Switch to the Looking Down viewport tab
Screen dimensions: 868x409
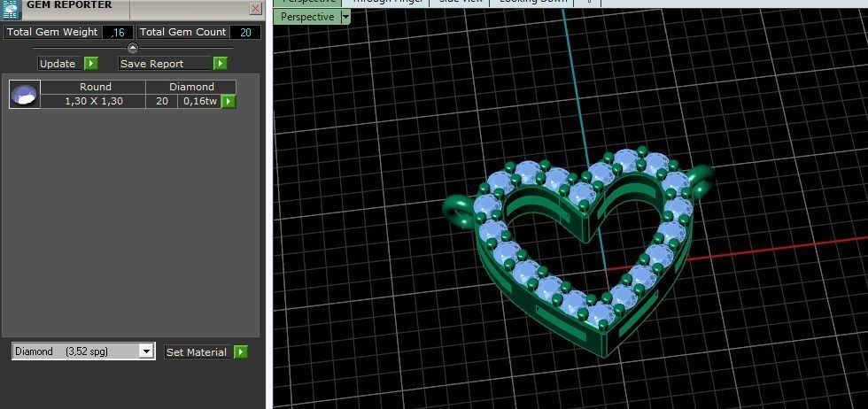point(533,2)
